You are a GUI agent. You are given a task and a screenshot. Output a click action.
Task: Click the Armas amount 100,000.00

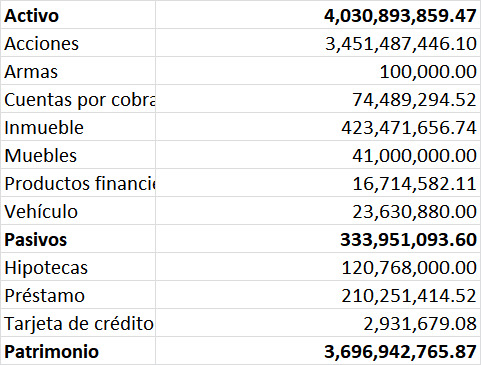(x=428, y=72)
